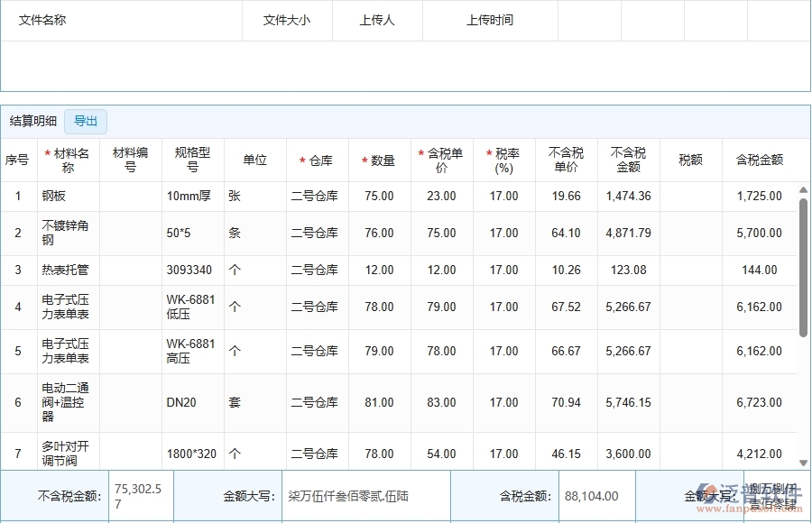
Task: Click the 导出 export button
Action: (x=86, y=121)
